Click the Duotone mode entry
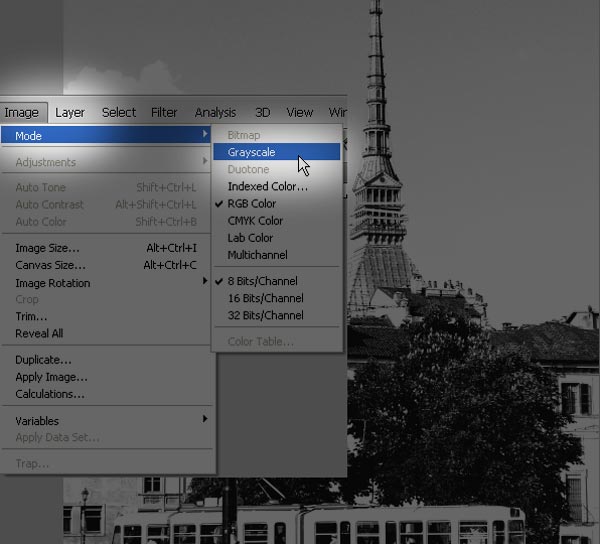 click(x=277, y=169)
